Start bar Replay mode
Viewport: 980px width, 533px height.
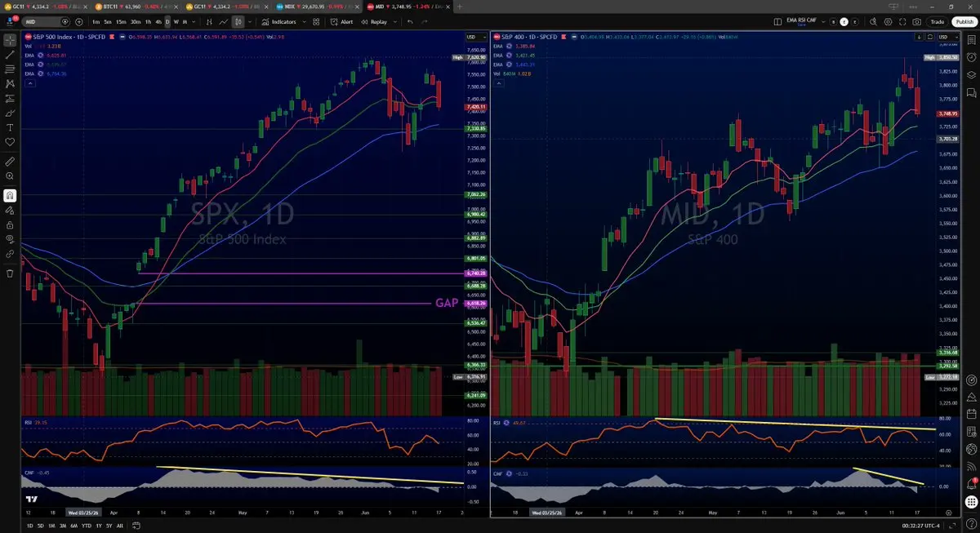pyautogui.click(x=374, y=22)
